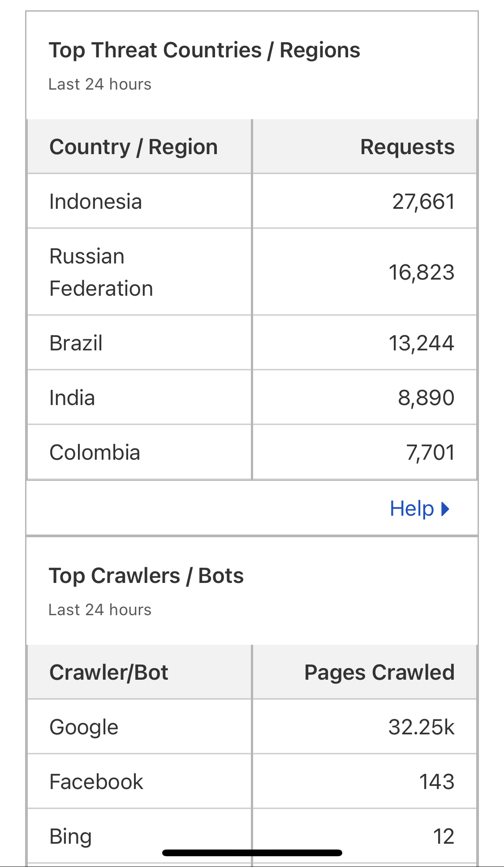Click the 16,823 requests value
This screenshot has height=867, width=504.
point(422,272)
